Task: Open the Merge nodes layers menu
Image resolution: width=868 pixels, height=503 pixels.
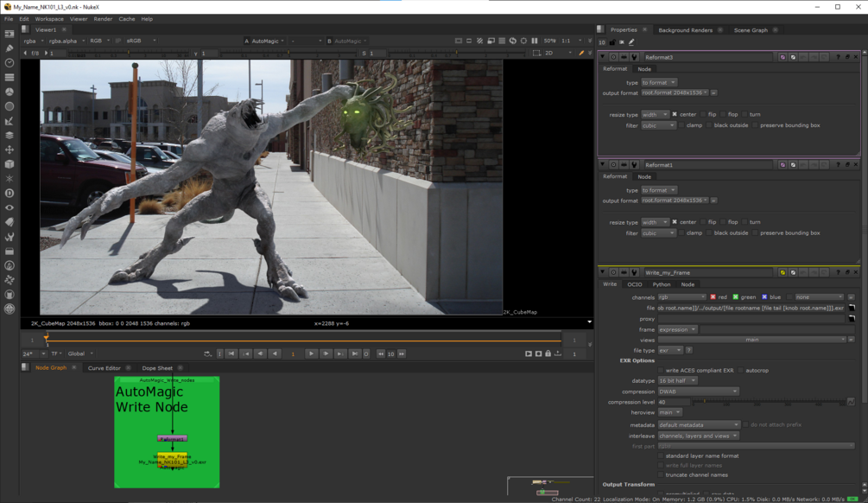Action: point(10,135)
